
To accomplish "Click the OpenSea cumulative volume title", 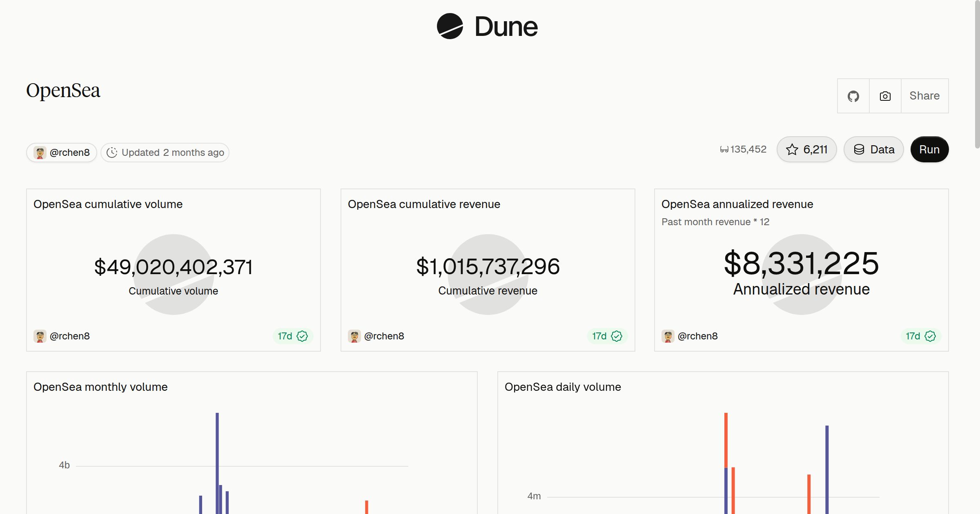I will coord(108,204).
